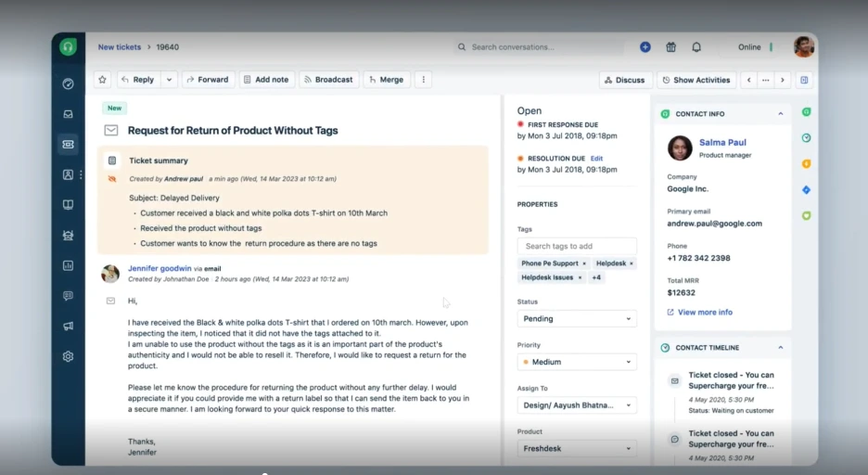868x475 pixels.
Task: Open the Product Freshdesk dropdown
Action: click(577, 448)
